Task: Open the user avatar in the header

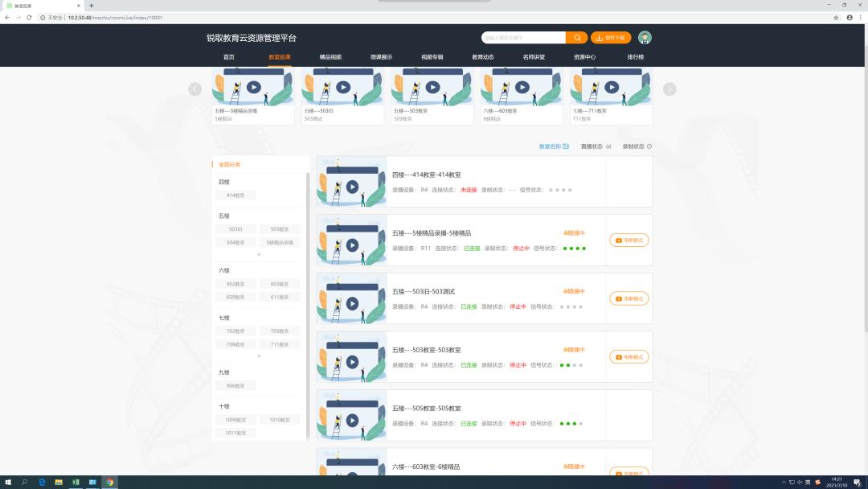Action: tap(645, 38)
